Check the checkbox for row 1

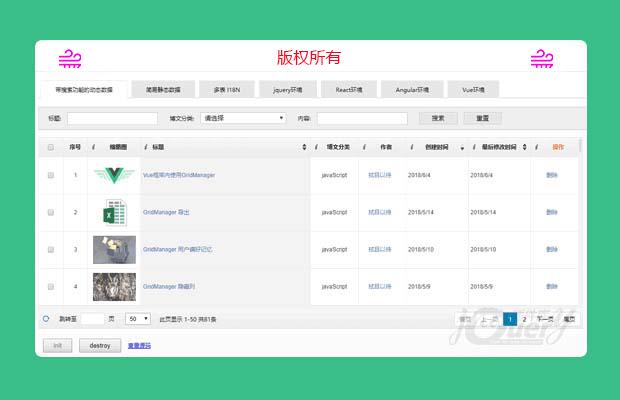coord(51,175)
